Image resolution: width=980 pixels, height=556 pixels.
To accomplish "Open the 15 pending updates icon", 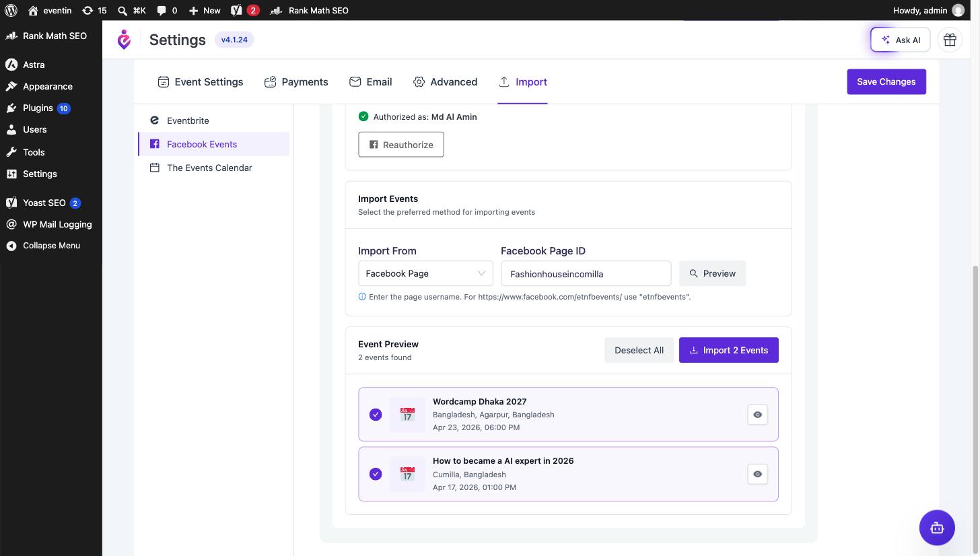I will (x=94, y=10).
